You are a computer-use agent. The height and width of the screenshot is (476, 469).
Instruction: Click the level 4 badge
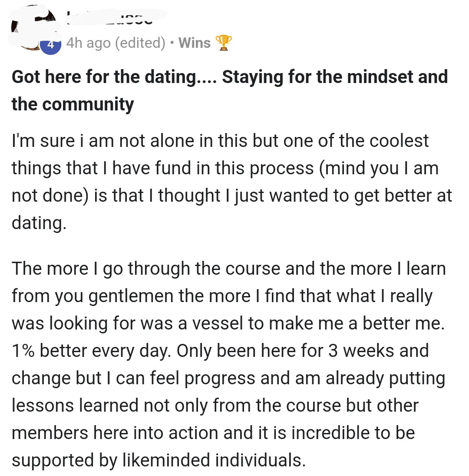click(x=51, y=44)
